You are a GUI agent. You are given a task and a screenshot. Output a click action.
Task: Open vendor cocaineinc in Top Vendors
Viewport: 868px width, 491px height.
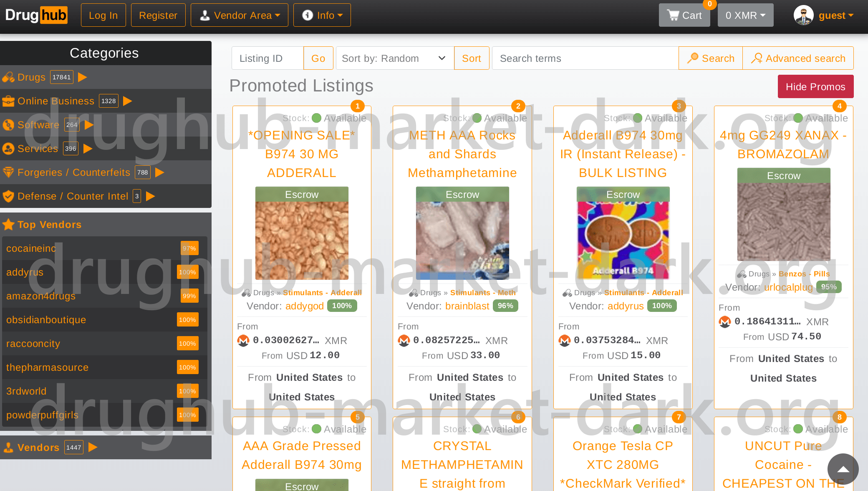click(x=31, y=248)
